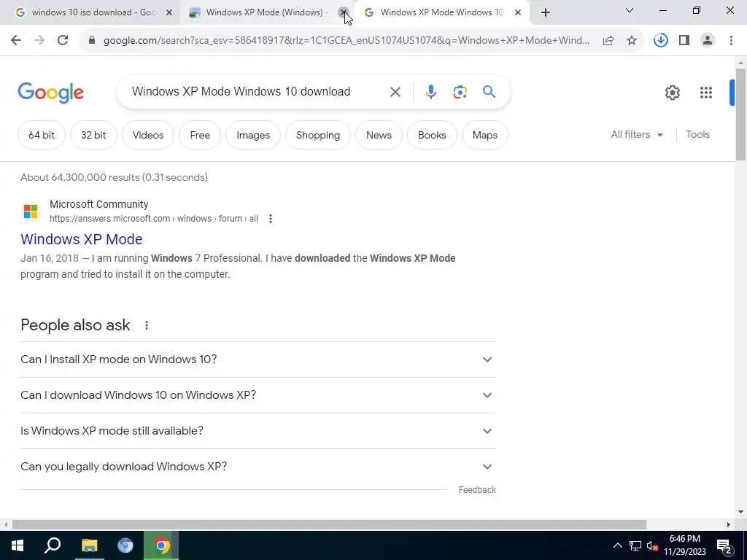Expand Can I install XP mode question

coord(258,359)
